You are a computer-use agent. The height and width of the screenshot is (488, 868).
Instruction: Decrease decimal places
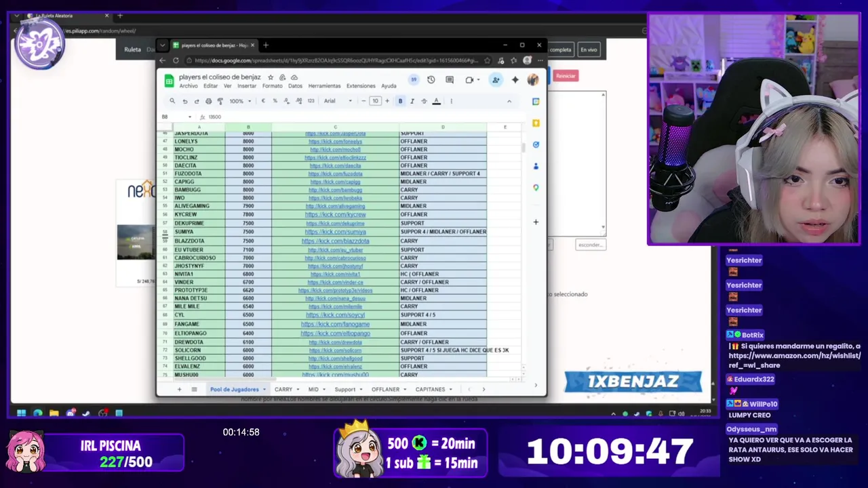(x=287, y=101)
